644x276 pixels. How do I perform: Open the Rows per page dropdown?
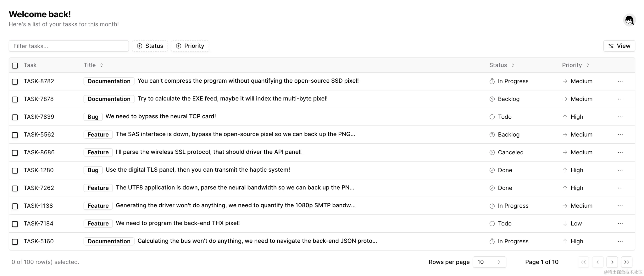pos(489,262)
